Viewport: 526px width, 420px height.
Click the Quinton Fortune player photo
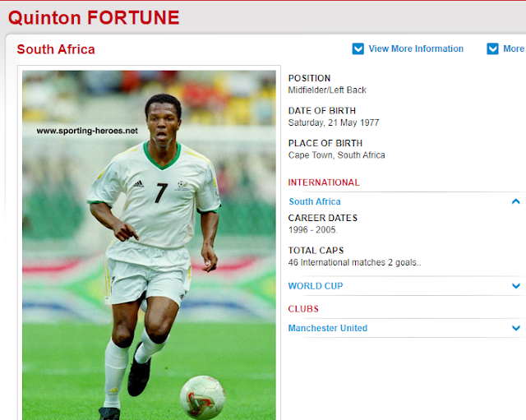tap(149, 245)
